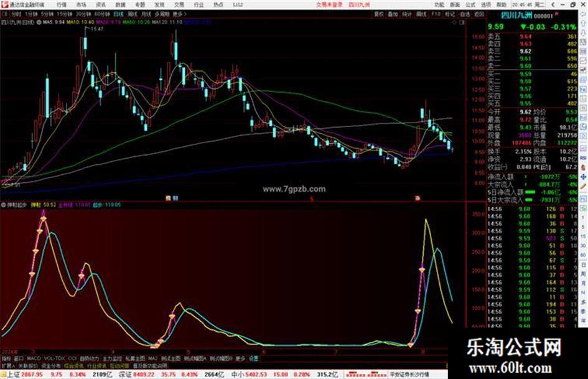Switch chart to 60分钟 period
The width and height of the screenshot is (588, 379).
[x=102, y=14]
